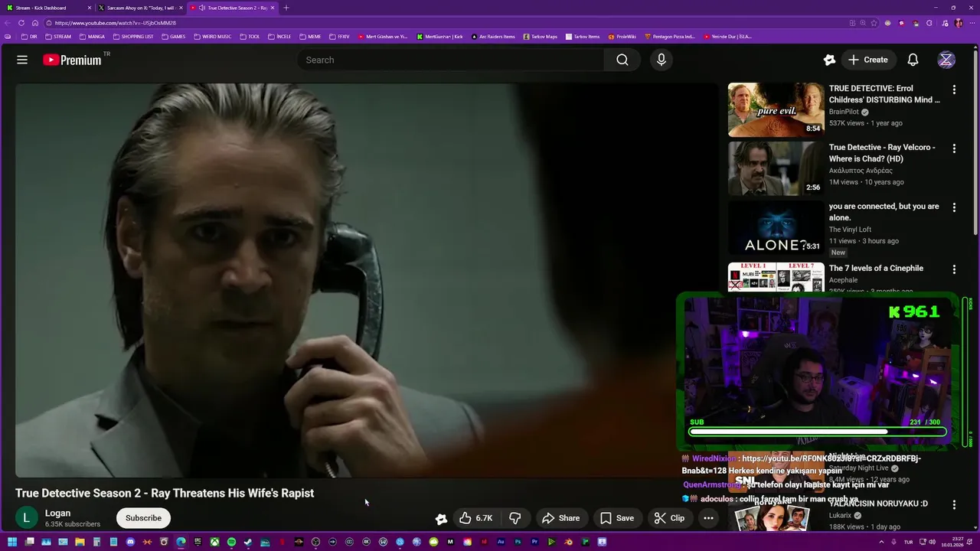Viewport: 980px width, 551px height.
Task: Open the SHOPPING LIST bookmarks folder
Action: point(133,37)
